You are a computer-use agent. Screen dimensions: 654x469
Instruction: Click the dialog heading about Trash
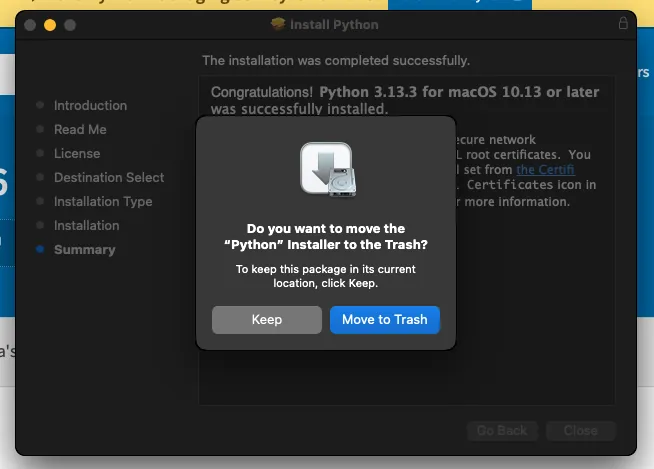point(326,237)
